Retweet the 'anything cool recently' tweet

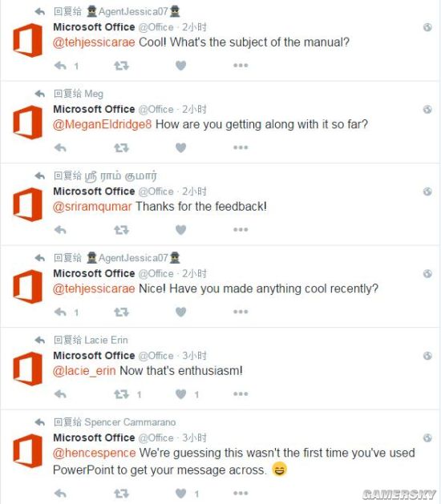tap(121, 312)
